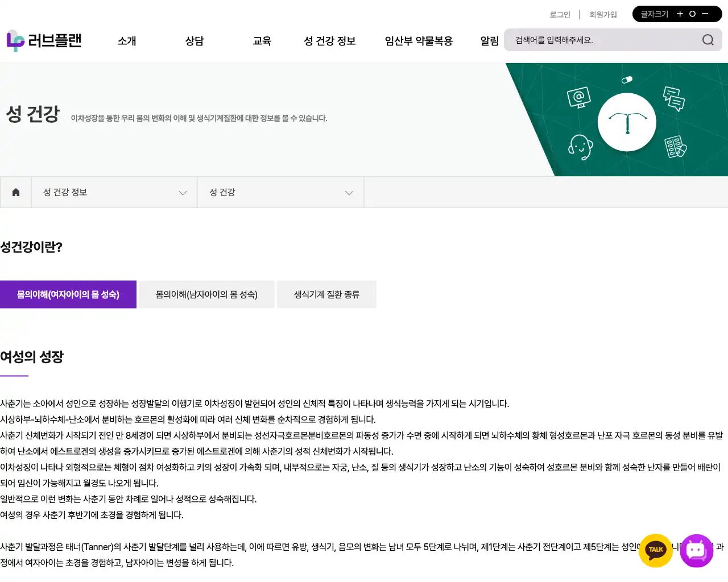The image size is (728, 582).
Task: Switch to the 생식기계 질환 종류 tab
Action: tap(326, 294)
